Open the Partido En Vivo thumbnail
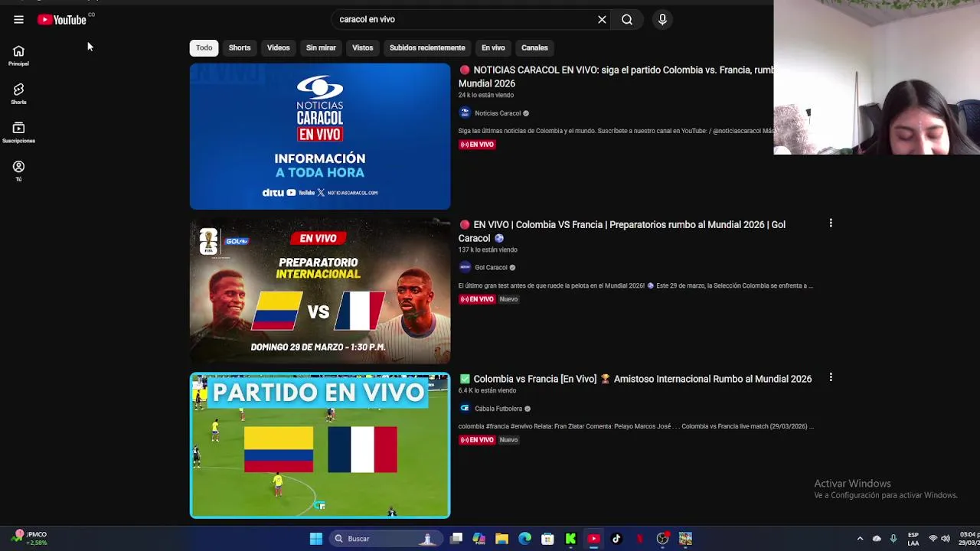This screenshot has height=551, width=980. (x=320, y=445)
